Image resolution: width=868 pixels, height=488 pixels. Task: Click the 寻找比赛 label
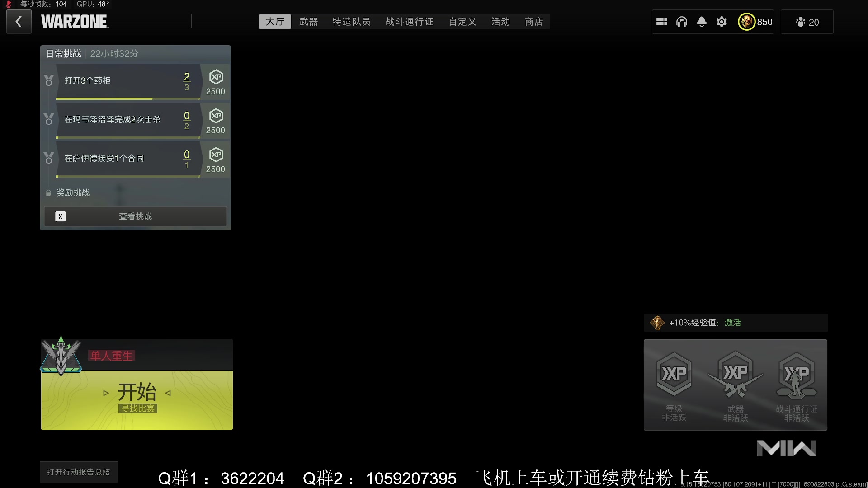pos(138,408)
